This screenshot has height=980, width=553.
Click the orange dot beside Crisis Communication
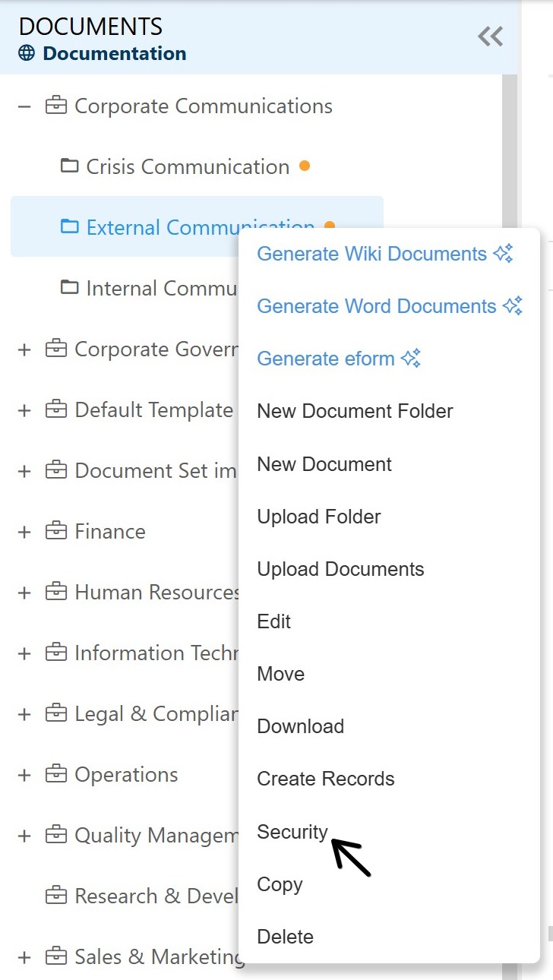pyautogui.click(x=305, y=166)
